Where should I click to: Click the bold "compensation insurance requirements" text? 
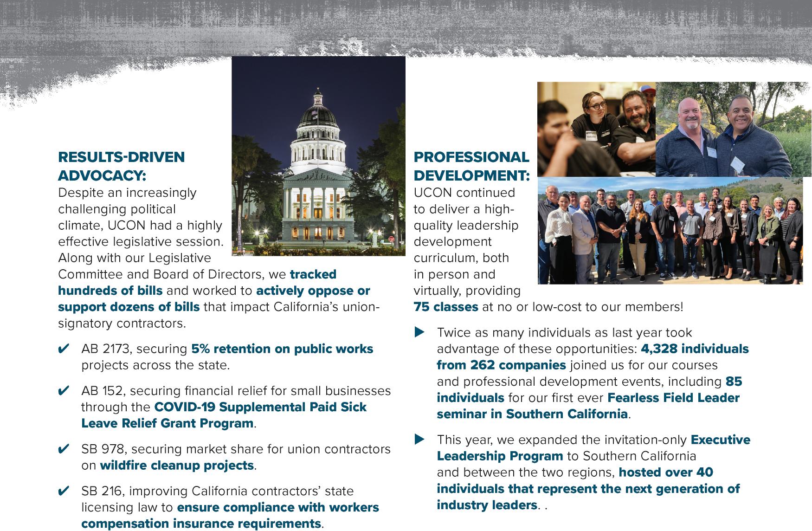click(x=201, y=524)
